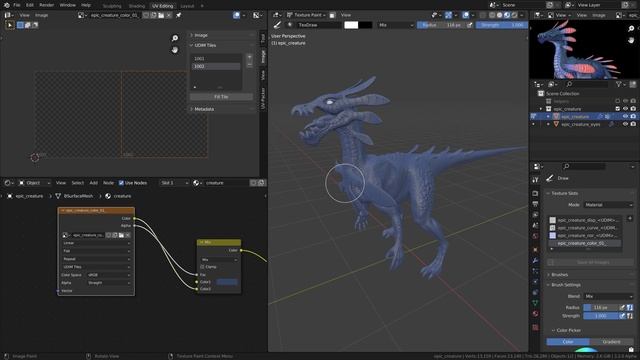Click the Fill Tile button

coord(221,97)
